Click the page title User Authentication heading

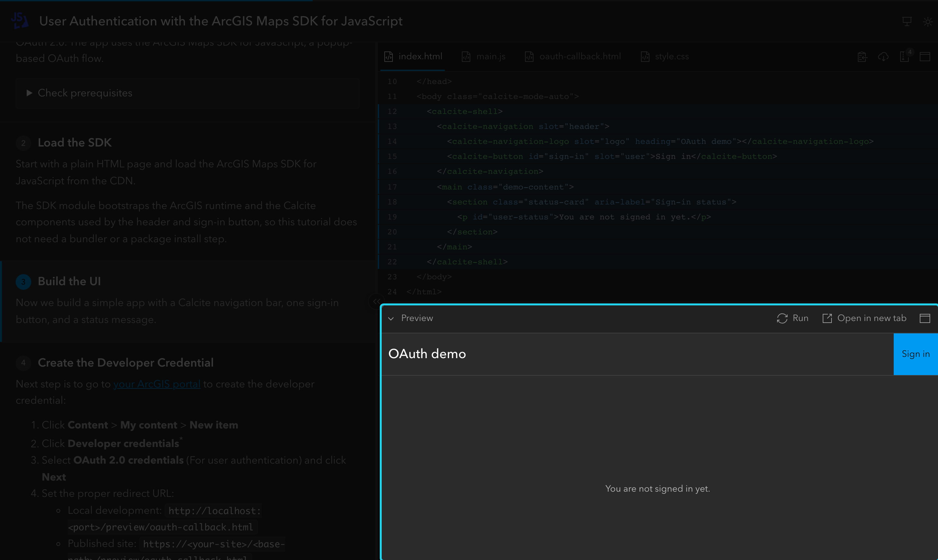(221, 21)
